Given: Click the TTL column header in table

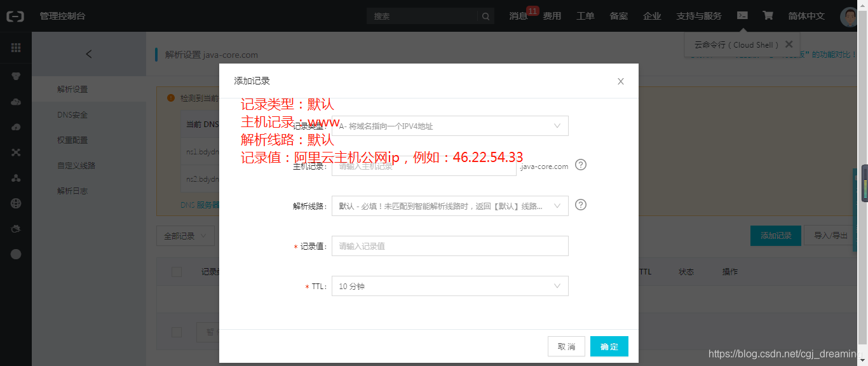Looking at the screenshot, I should pos(645,271).
